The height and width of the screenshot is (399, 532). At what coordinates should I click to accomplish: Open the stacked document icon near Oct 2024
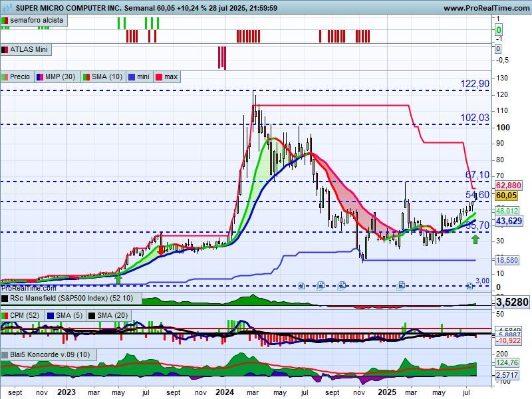click(x=342, y=285)
